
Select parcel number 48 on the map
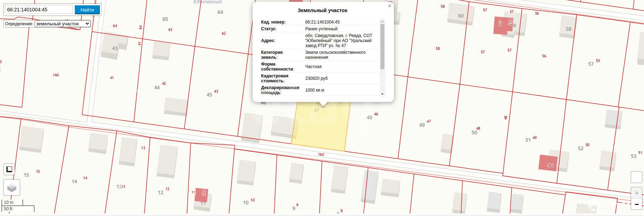tap(369, 118)
